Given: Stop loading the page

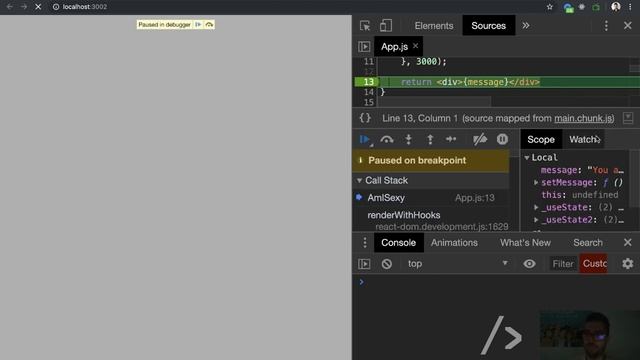Looking at the screenshot, I should (x=38, y=7).
